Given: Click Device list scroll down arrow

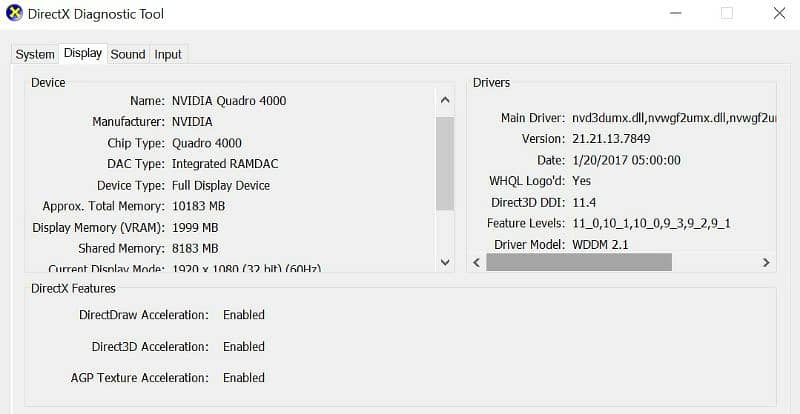Looking at the screenshot, I should tap(445, 262).
